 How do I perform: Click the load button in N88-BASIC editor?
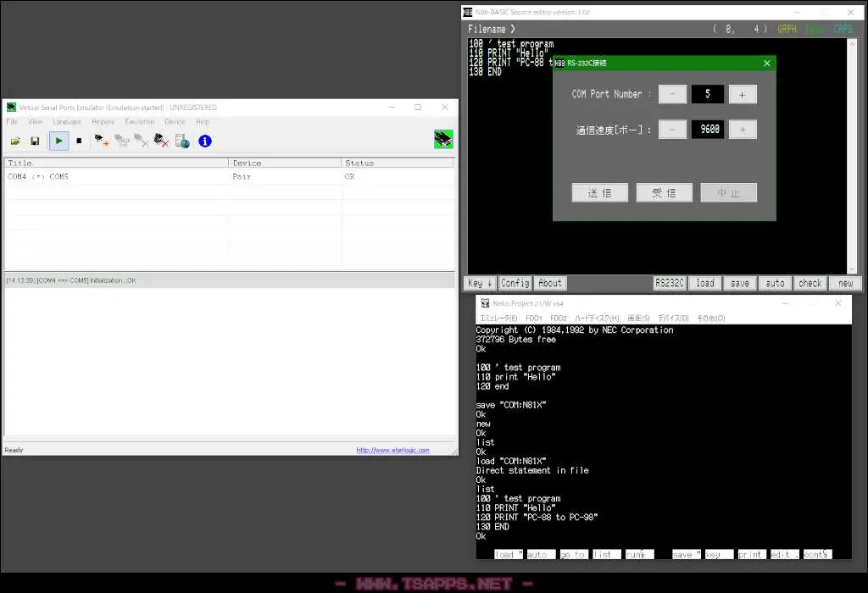[704, 283]
